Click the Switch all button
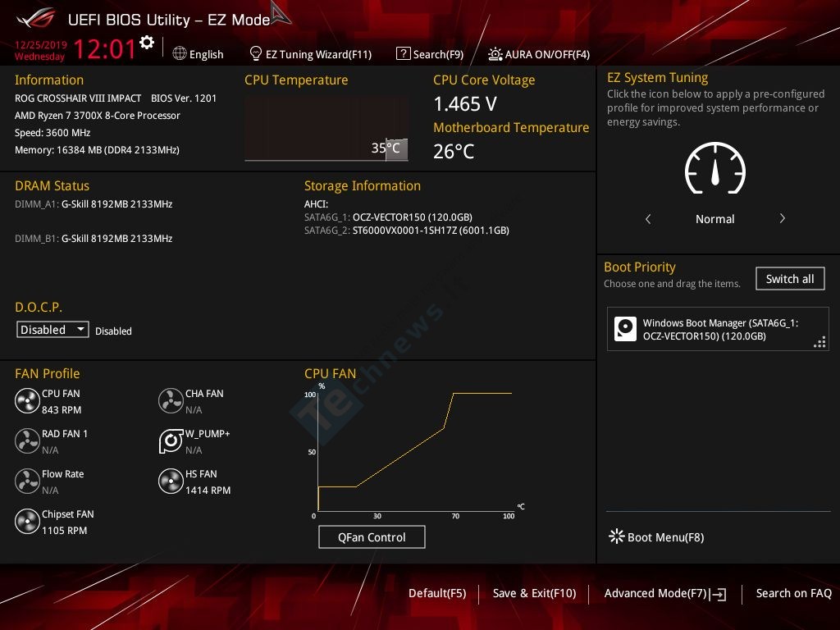Image resolution: width=840 pixels, height=630 pixels. 790,279
